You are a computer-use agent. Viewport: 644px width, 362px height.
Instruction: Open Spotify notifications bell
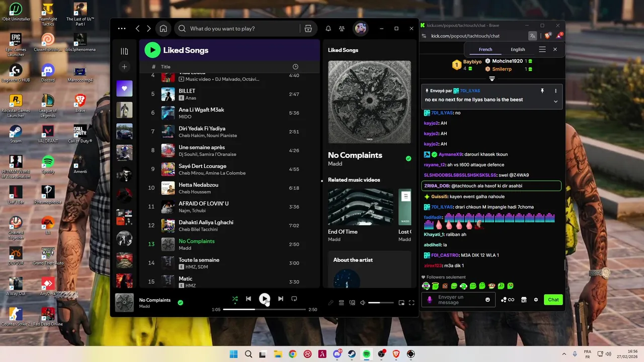pos(328,29)
